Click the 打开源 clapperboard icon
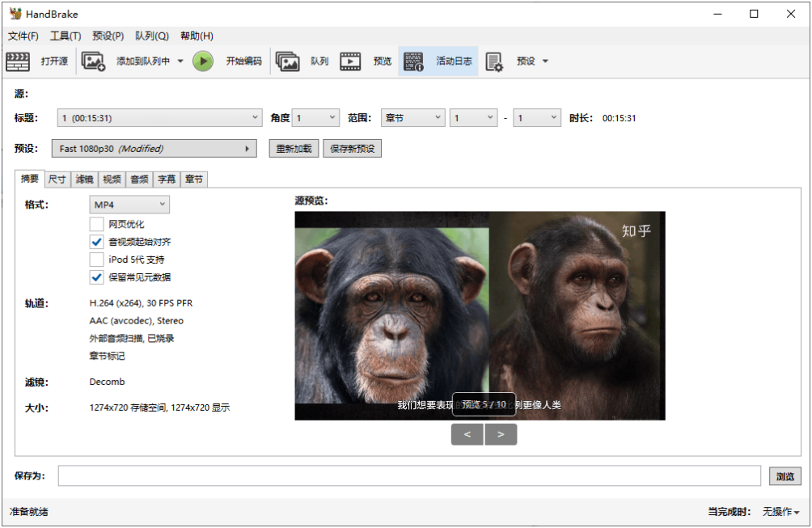 tap(18, 61)
